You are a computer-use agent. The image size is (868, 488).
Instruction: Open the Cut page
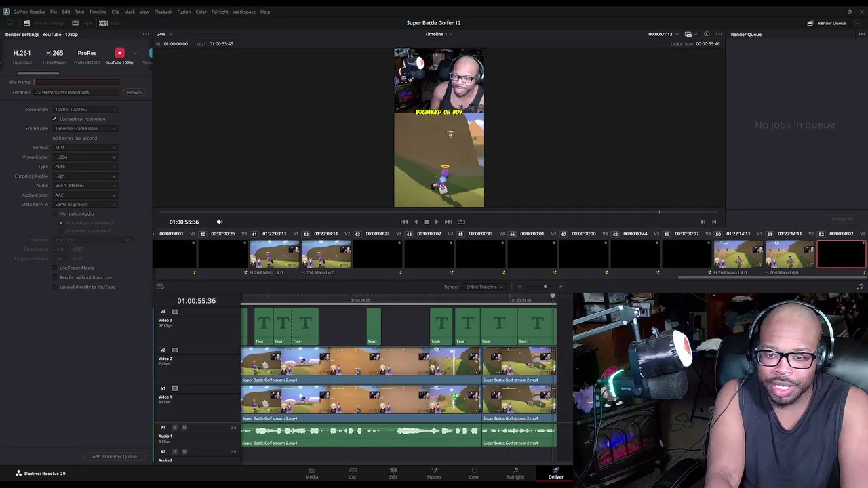(353, 473)
